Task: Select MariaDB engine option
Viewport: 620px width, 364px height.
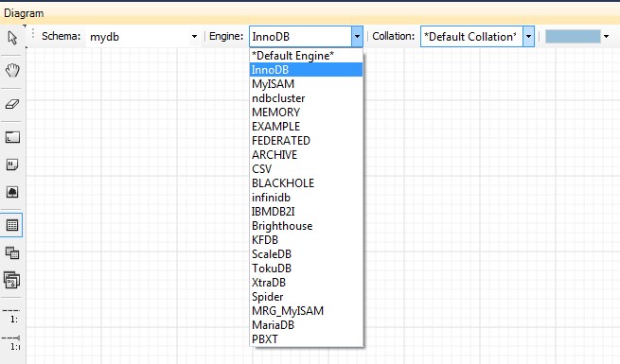Action: (307, 325)
